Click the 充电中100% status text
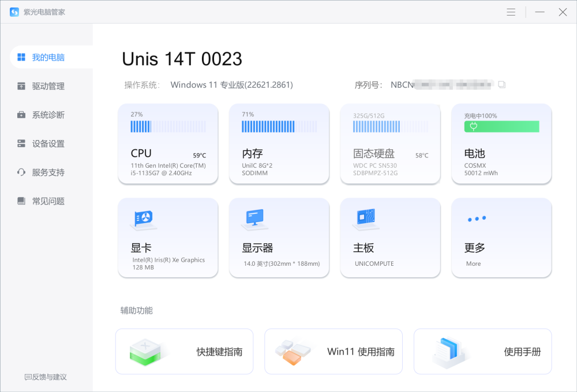Screen dimensions: 577x392 pos(481,116)
